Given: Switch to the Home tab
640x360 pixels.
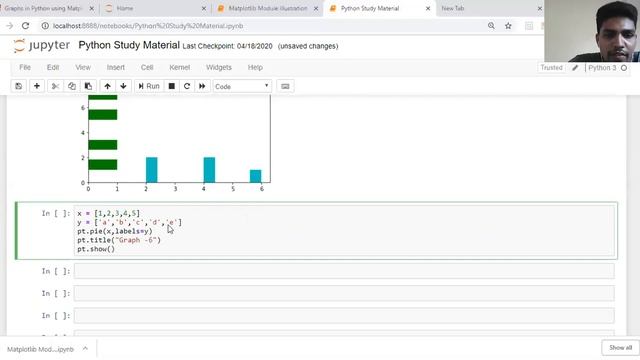Looking at the screenshot, I should point(124,8).
